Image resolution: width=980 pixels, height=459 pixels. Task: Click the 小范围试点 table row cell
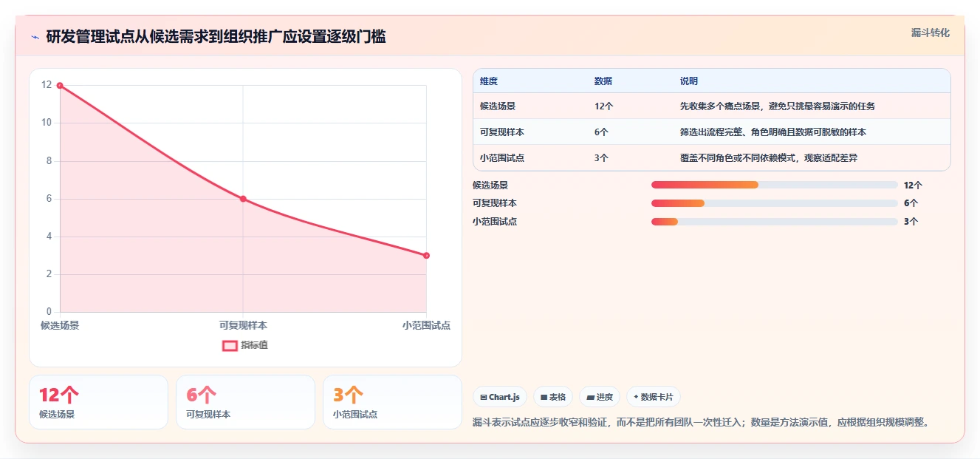502,158
